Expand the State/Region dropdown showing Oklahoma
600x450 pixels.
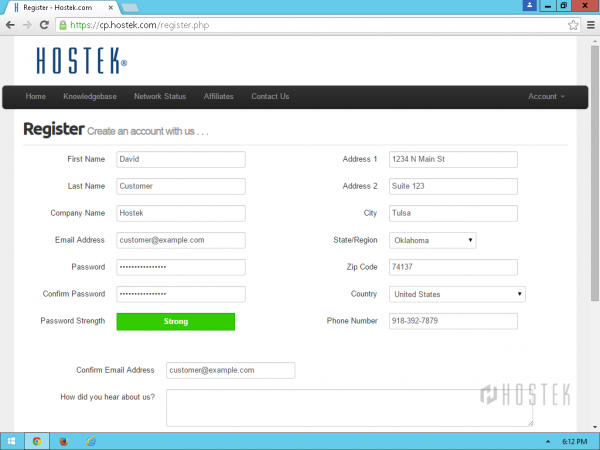click(x=432, y=240)
